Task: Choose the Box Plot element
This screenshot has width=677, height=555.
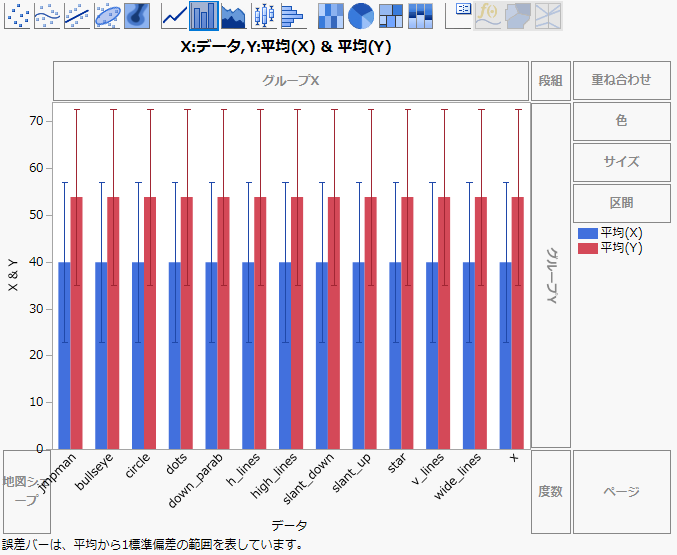Action: 263,15
